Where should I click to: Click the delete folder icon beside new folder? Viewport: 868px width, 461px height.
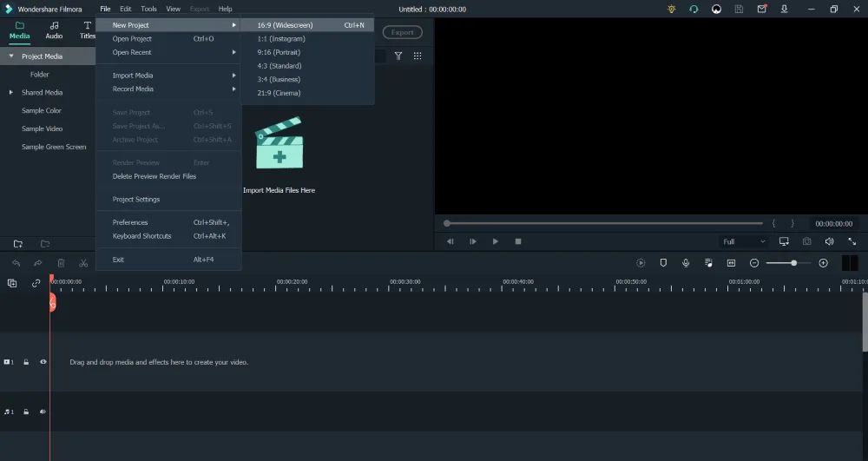pos(45,243)
